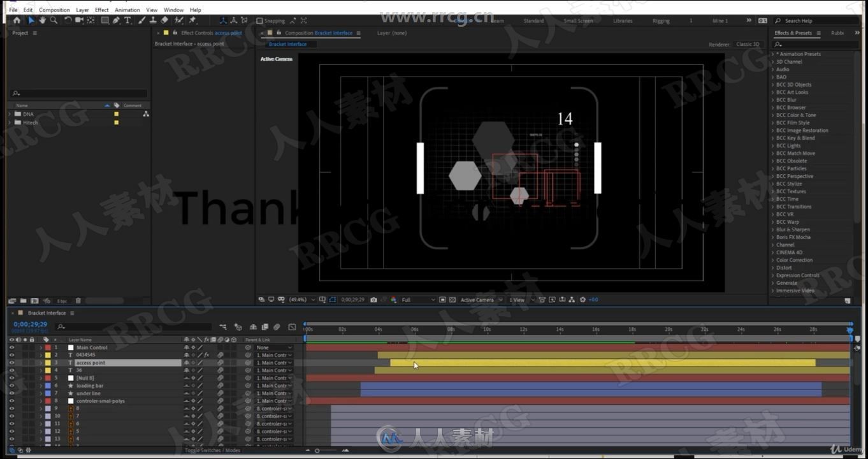This screenshot has width=868, height=459.
Task: Switch to the Libraries workspace
Action: 623,21
